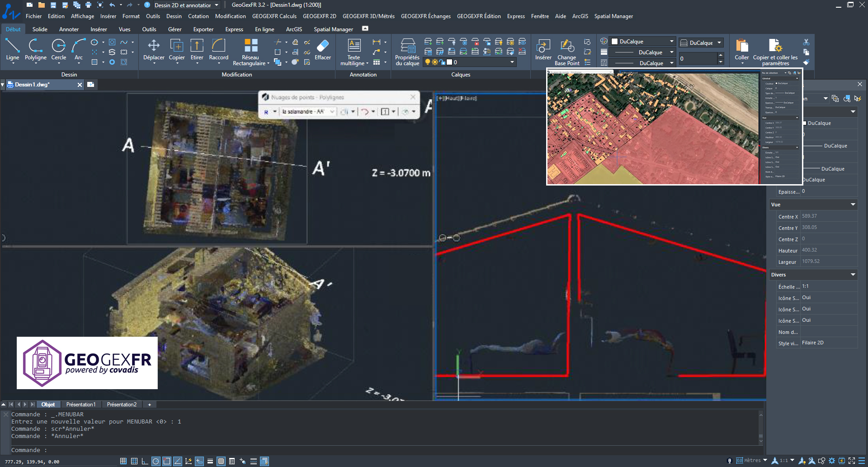Click Copier et coller les paramètres
This screenshot has height=467, width=868.
pyautogui.click(x=775, y=52)
